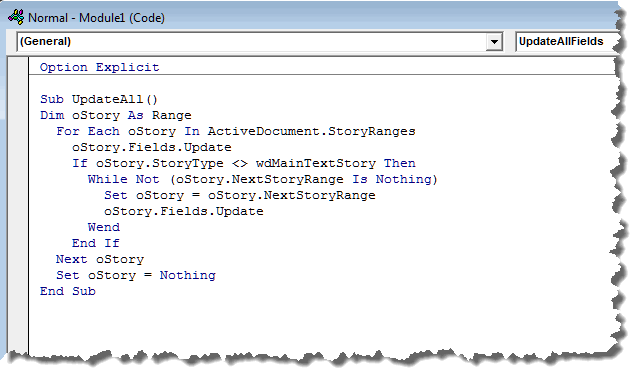This screenshot has width=641, height=379.
Task: Click the 'Normal - Module1 (Code)' window title
Action: coord(96,18)
